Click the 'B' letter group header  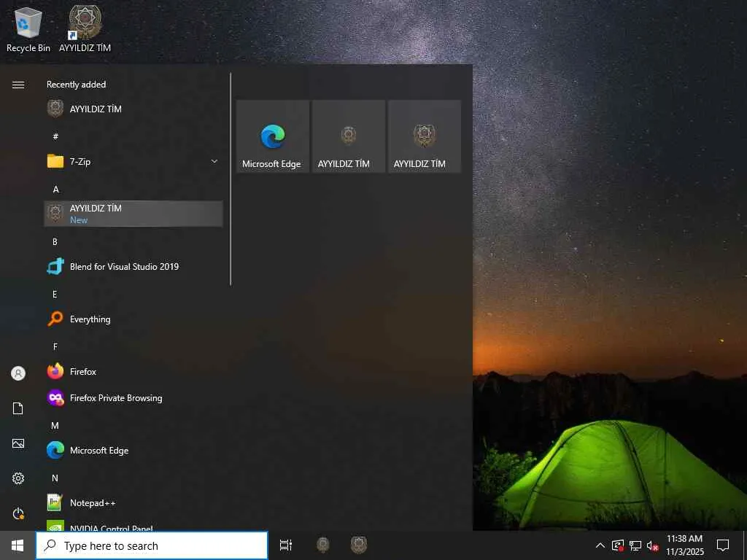point(55,242)
